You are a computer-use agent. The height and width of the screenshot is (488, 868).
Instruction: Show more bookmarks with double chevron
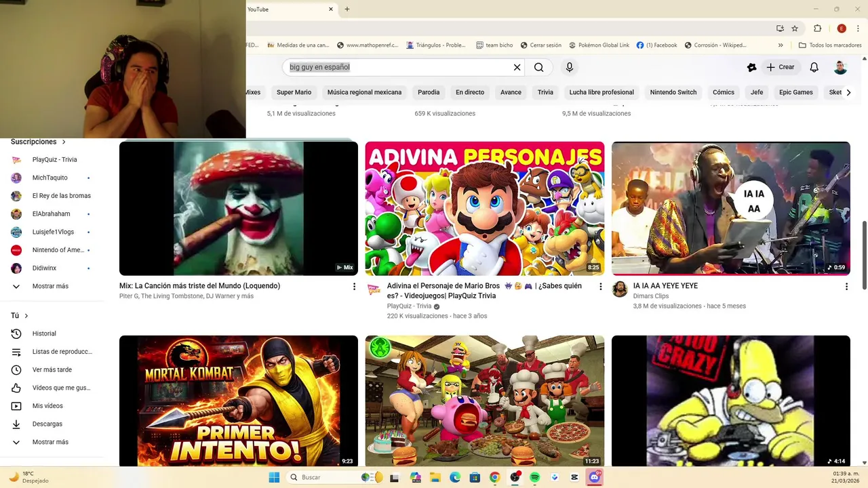coord(781,45)
